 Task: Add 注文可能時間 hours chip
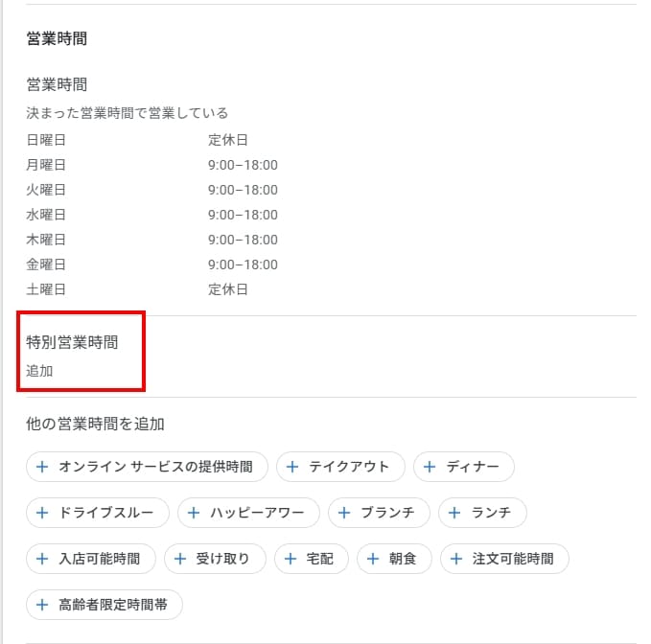click(x=505, y=559)
